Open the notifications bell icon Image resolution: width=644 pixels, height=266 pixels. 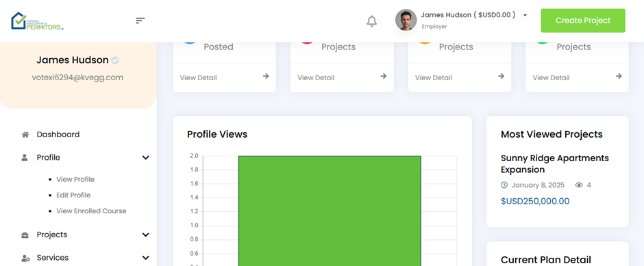point(372,21)
